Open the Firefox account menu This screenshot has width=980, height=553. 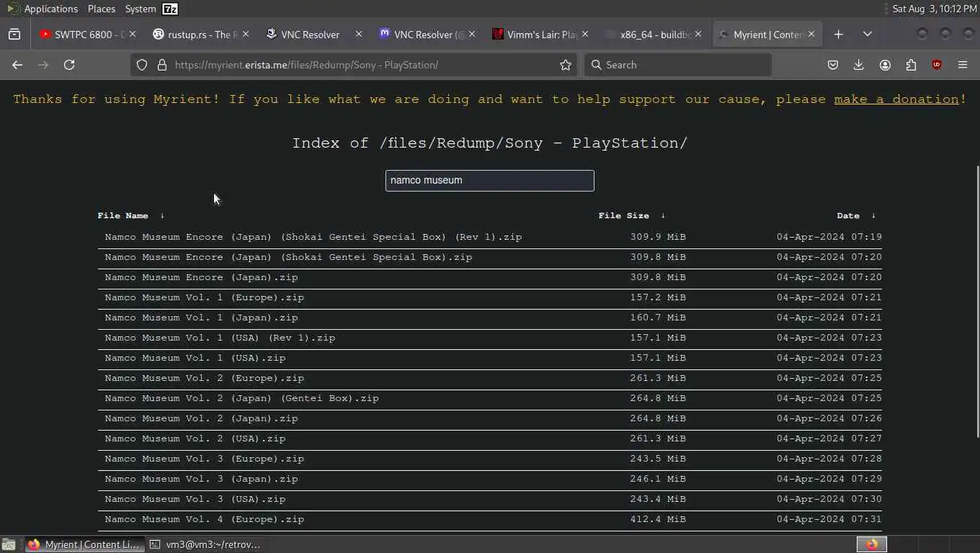tap(885, 65)
